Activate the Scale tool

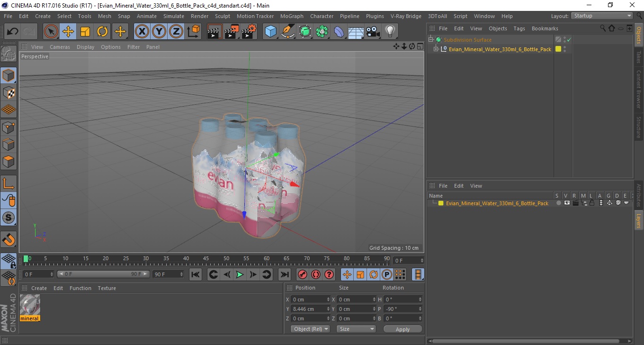pos(85,32)
